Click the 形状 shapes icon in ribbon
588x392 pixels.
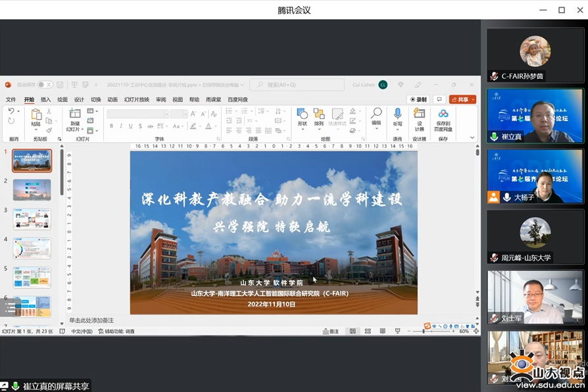click(302, 114)
